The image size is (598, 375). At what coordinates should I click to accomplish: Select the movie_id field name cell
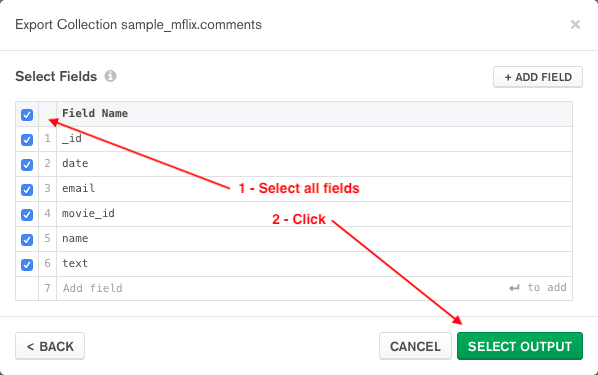tap(314, 214)
